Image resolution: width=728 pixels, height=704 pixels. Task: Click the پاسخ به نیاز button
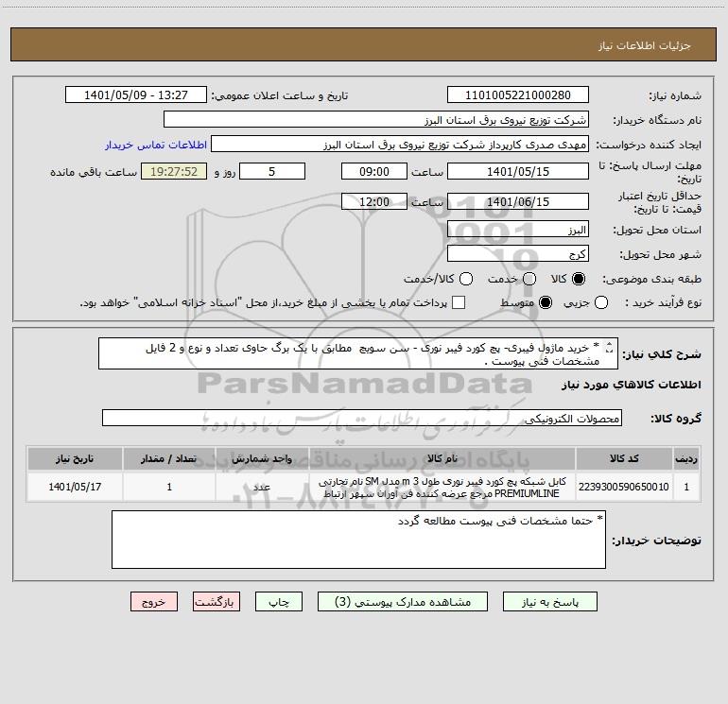pyautogui.click(x=549, y=602)
